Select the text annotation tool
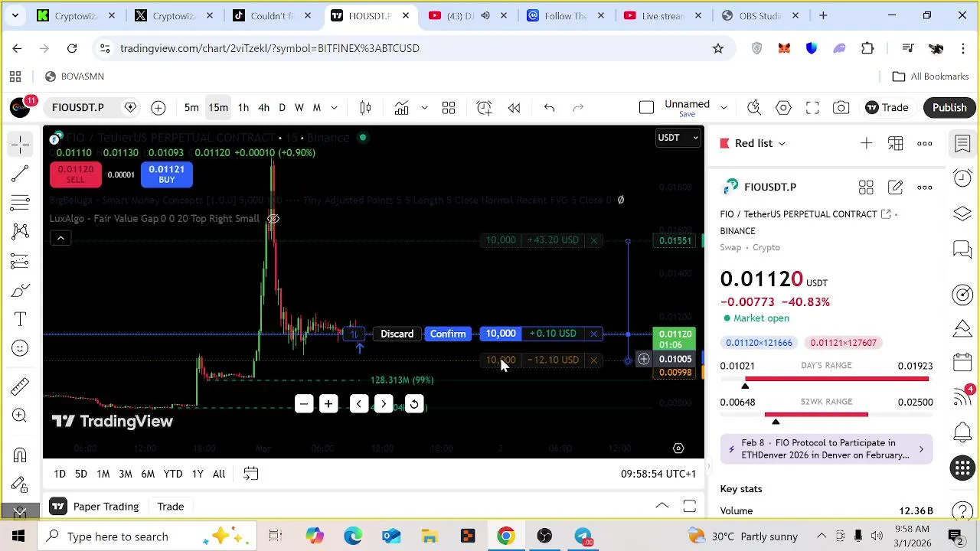 click(21, 319)
